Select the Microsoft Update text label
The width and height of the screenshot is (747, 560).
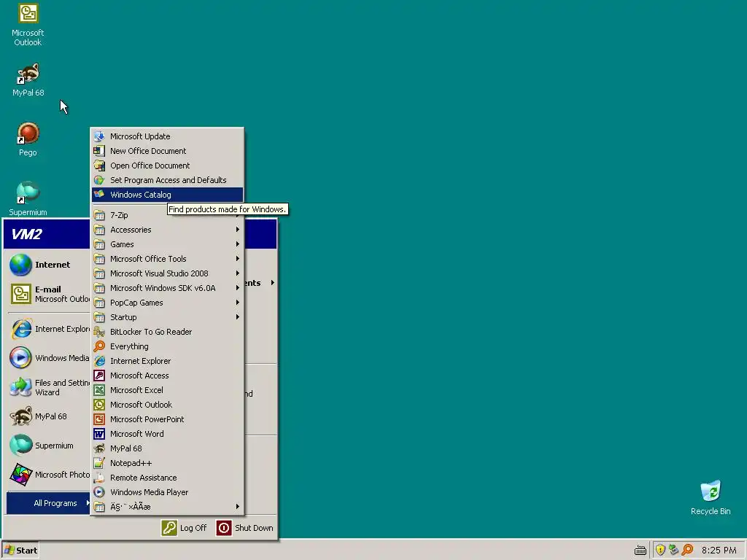pyautogui.click(x=140, y=136)
